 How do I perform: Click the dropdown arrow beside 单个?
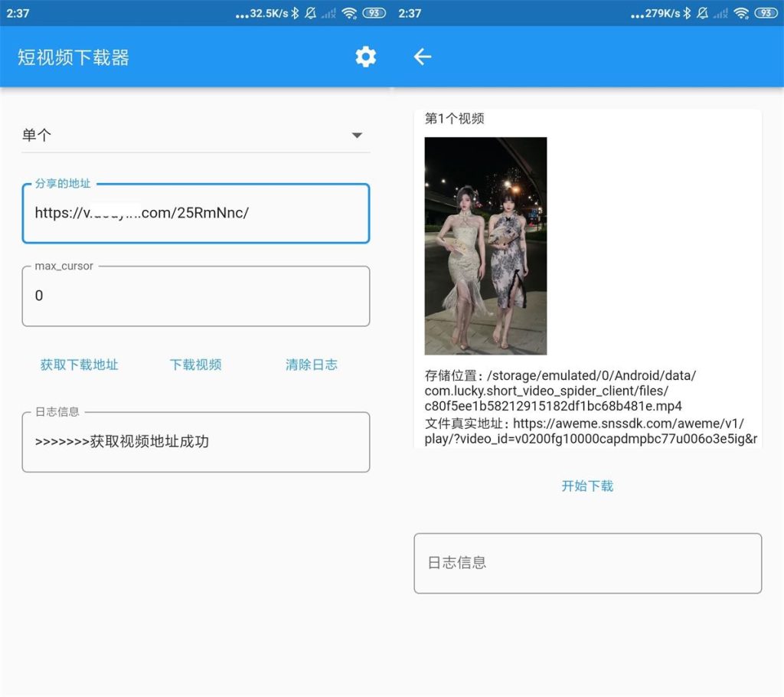(x=357, y=135)
